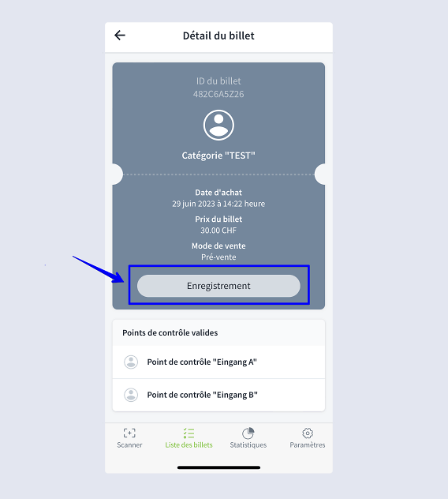
Task: Select Point de contrôle "Eingang B" row
Action: pyautogui.click(x=218, y=395)
